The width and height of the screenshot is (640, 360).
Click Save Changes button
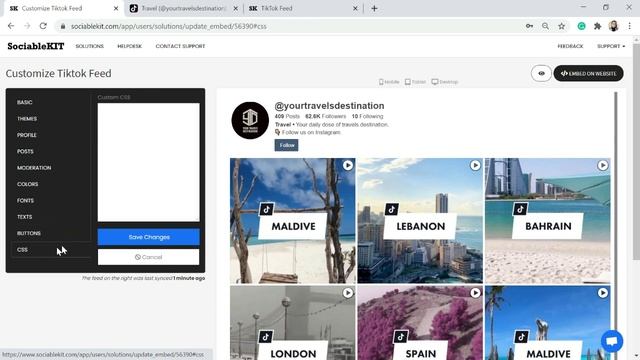[x=149, y=237]
